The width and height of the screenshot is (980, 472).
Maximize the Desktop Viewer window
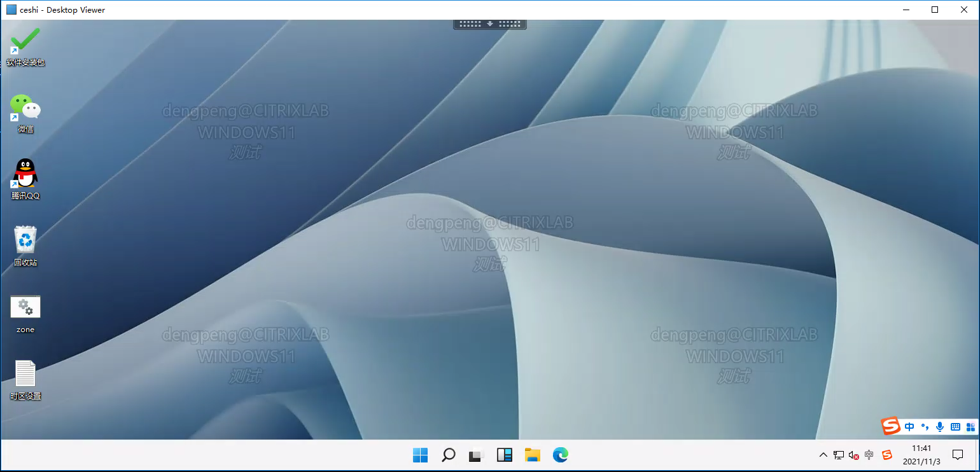935,10
